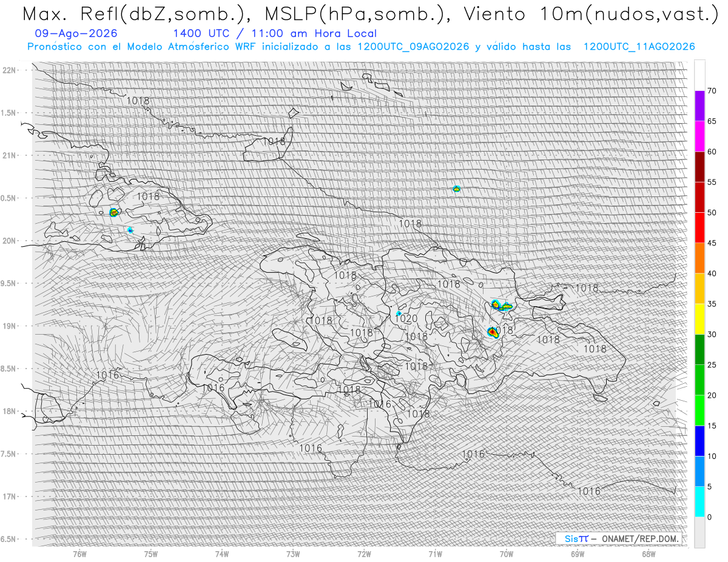Click the "18N" latitude axis label
Screen dimensions: 728x562
[x=10, y=412]
